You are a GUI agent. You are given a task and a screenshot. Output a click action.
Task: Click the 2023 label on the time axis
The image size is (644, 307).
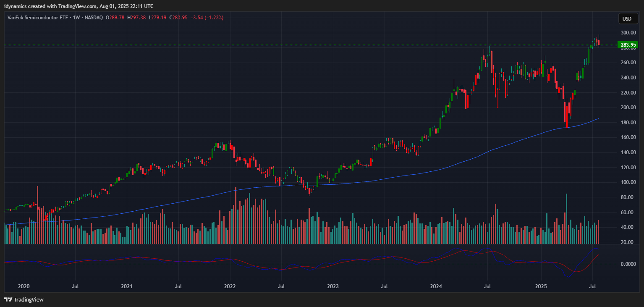click(x=333, y=286)
